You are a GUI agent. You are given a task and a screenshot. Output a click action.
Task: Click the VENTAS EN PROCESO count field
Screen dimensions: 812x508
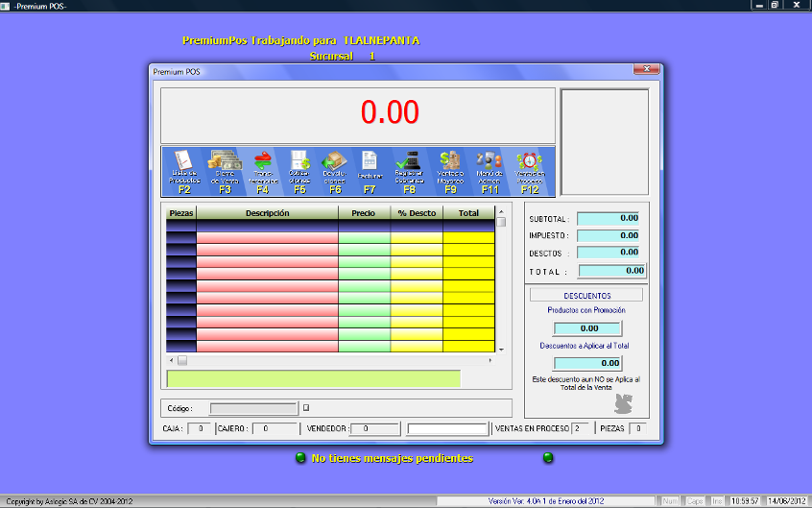(582, 428)
